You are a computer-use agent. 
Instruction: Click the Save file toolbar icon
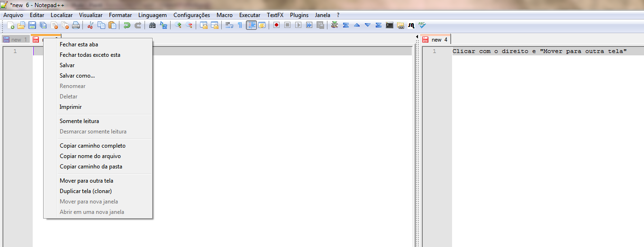coord(32,25)
